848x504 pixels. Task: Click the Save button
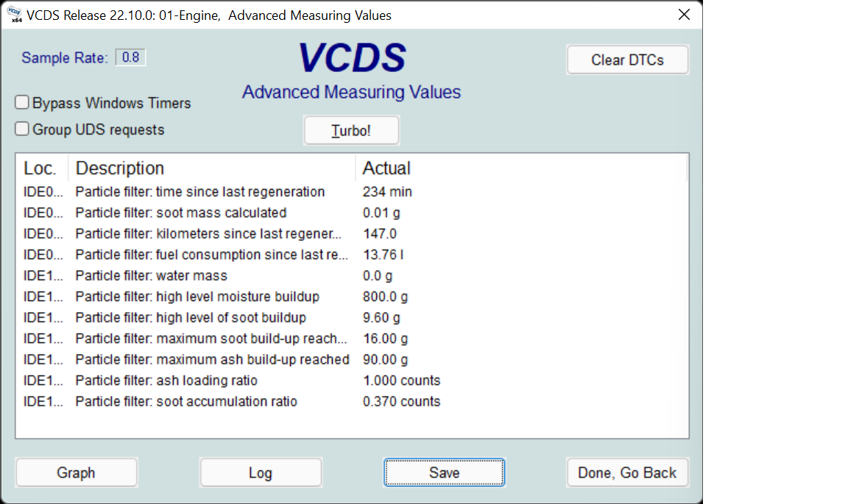point(445,472)
